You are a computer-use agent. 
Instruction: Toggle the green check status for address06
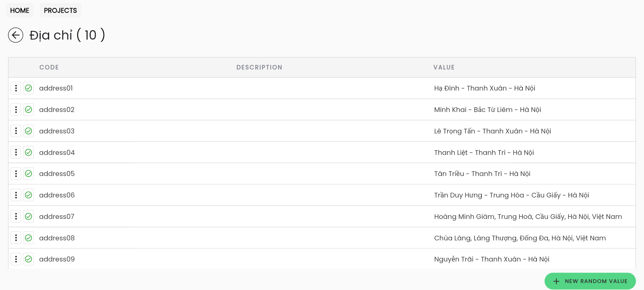[x=29, y=195]
